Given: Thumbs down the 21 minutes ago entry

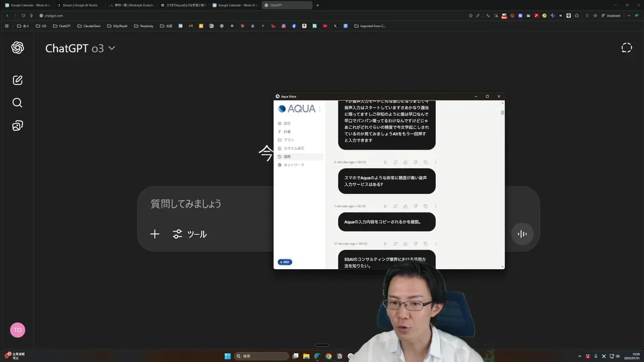Looking at the screenshot, I should click(415, 244).
